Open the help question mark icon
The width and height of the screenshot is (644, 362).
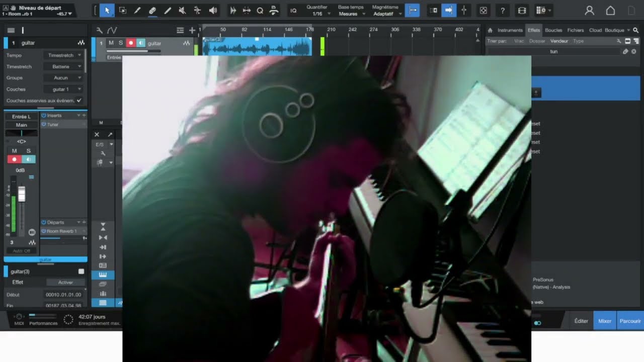click(503, 11)
